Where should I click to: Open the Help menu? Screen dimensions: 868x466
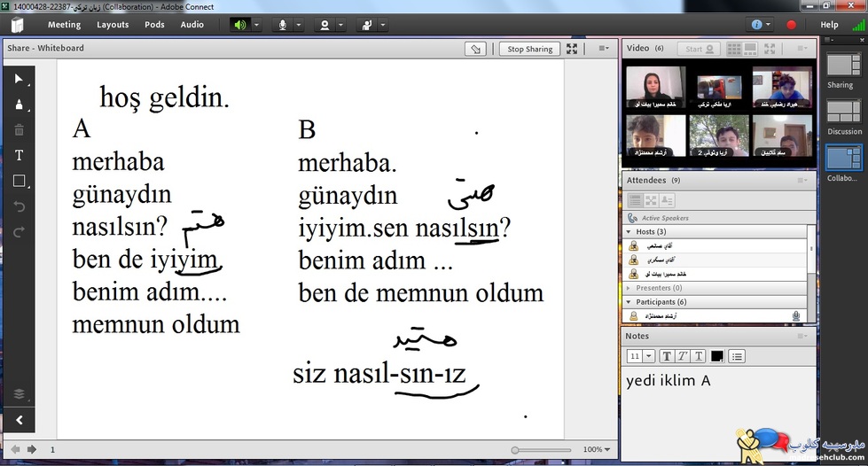[x=829, y=25]
